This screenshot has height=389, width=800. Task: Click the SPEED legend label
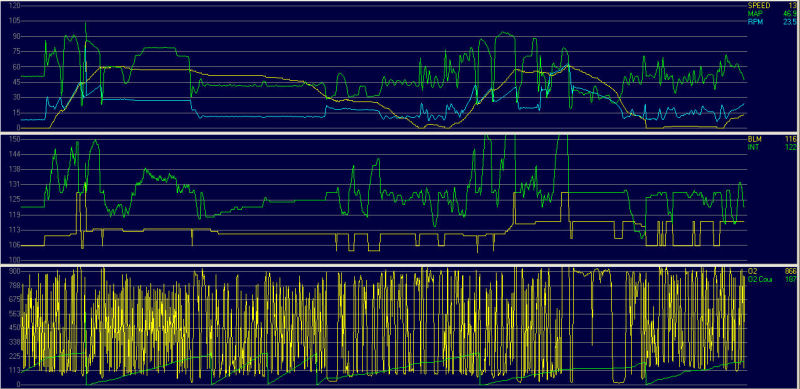coord(759,5)
